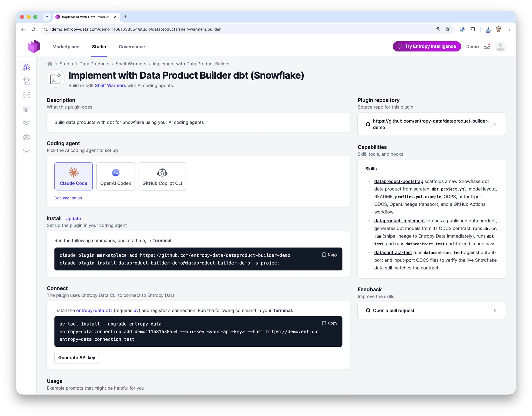Open the Shelf Warmers link in subtitle

110,86
